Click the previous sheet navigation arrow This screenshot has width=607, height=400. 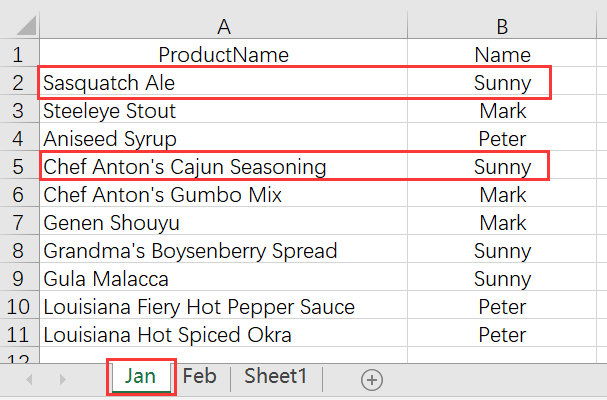click(29, 379)
